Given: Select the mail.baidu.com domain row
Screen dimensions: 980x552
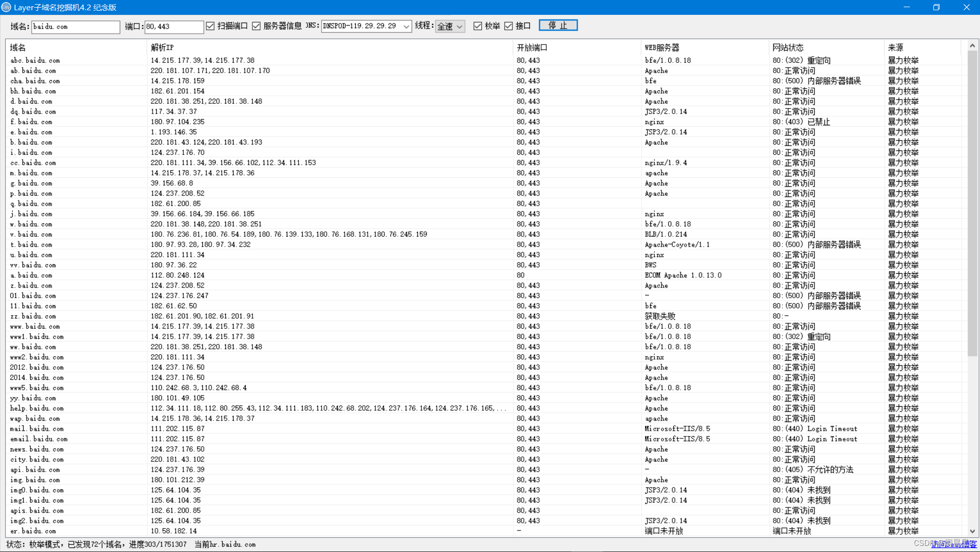Looking at the screenshot, I should pos(484,429).
